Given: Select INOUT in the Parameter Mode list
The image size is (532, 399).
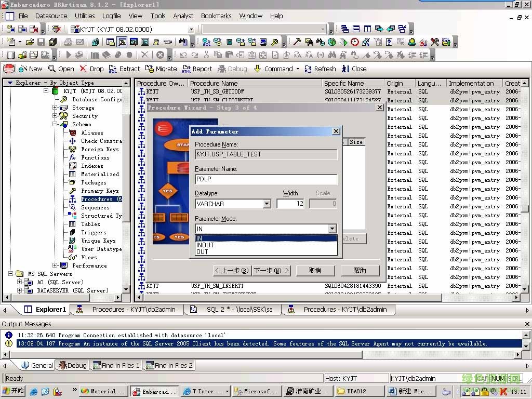Looking at the screenshot, I should click(205, 245).
